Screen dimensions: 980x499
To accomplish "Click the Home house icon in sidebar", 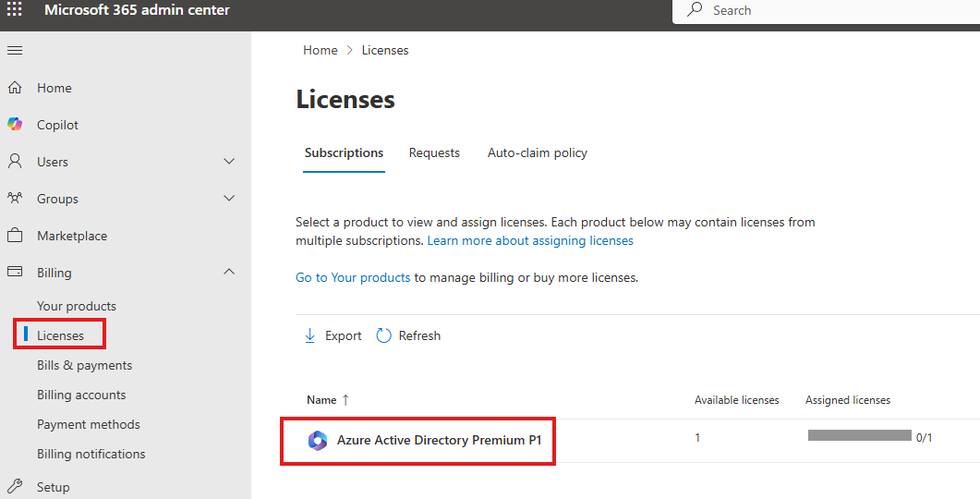I will 15,88.
